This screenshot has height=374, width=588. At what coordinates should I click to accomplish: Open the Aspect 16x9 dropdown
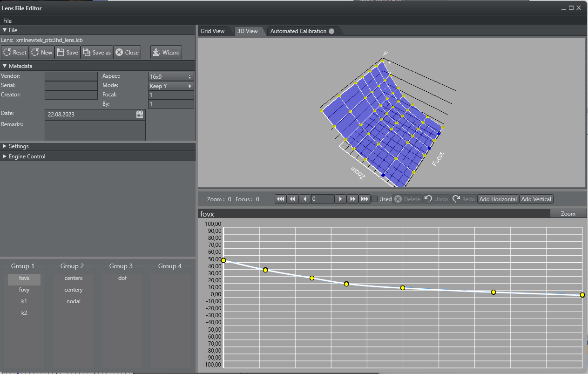(x=171, y=76)
